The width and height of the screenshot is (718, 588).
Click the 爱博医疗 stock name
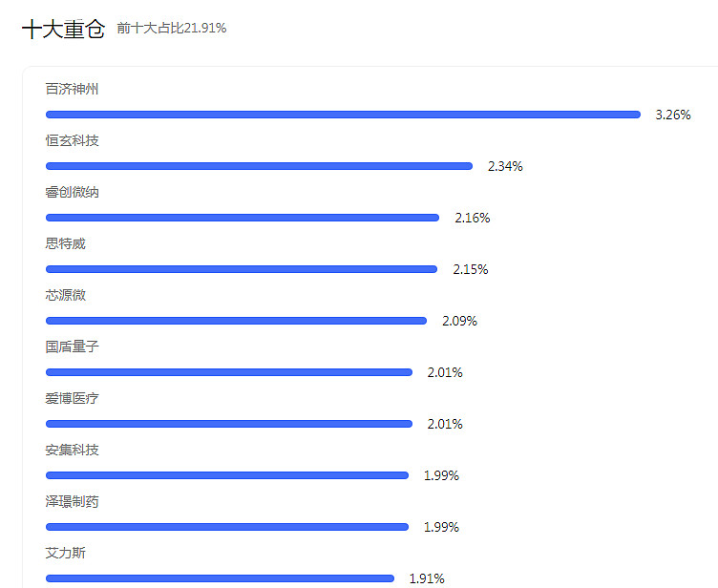(72, 398)
